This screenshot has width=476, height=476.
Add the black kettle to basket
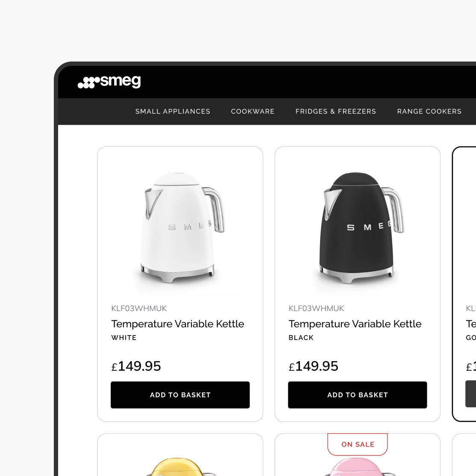click(x=357, y=395)
